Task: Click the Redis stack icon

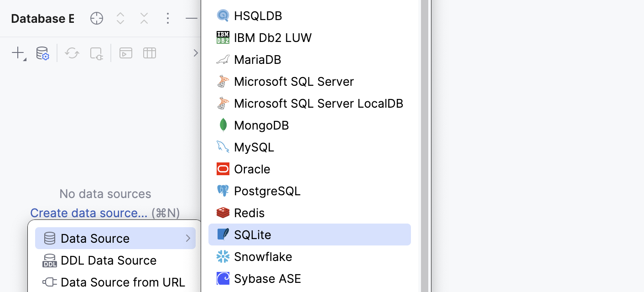Action: pos(223,213)
